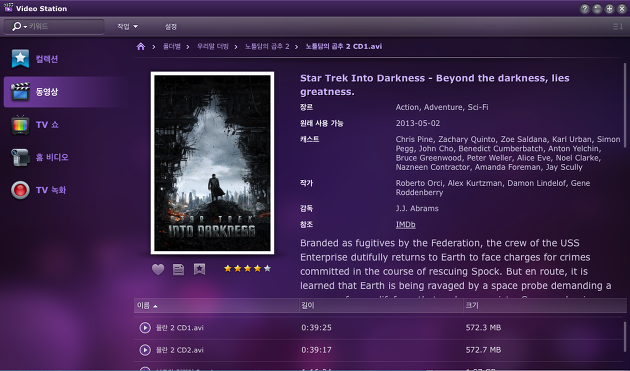Open the IMDb reference link
630x371 pixels.
click(405, 224)
